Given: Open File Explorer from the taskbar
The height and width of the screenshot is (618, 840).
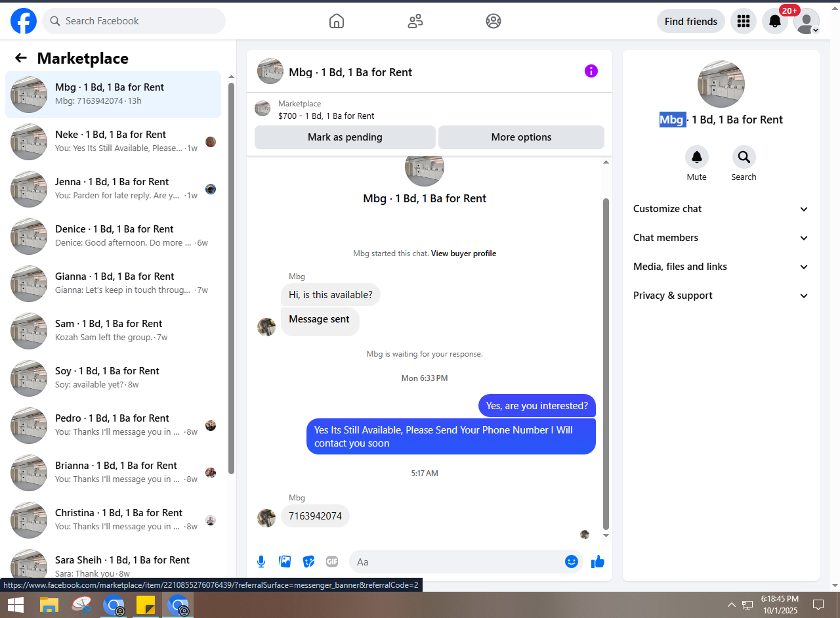Looking at the screenshot, I should tap(49, 605).
